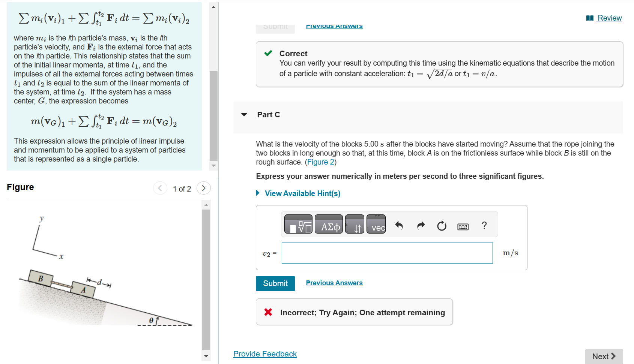Open the vec vector notation palette

[376, 224]
